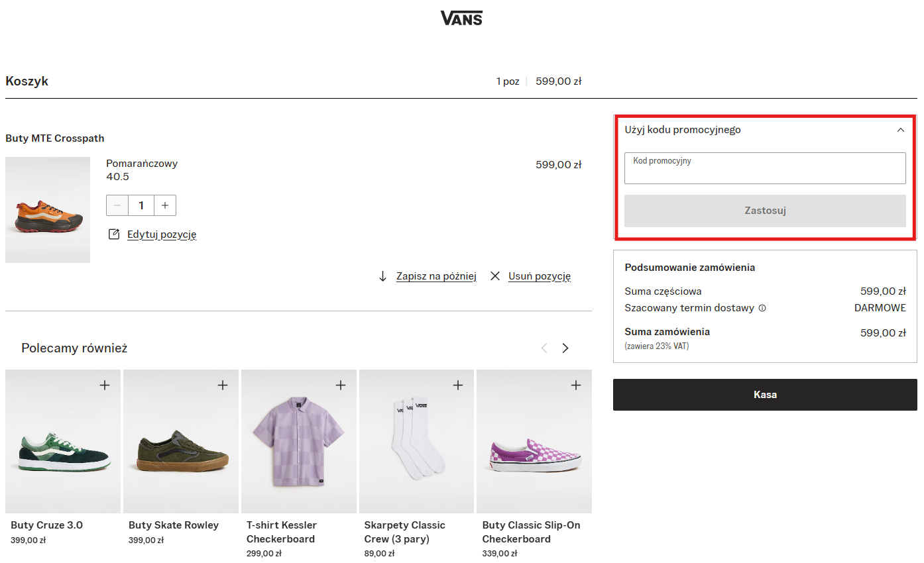Add Buty Skate Rowley with plus icon
Viewport: 924px width, 563px height.
(x=223, y=385)
